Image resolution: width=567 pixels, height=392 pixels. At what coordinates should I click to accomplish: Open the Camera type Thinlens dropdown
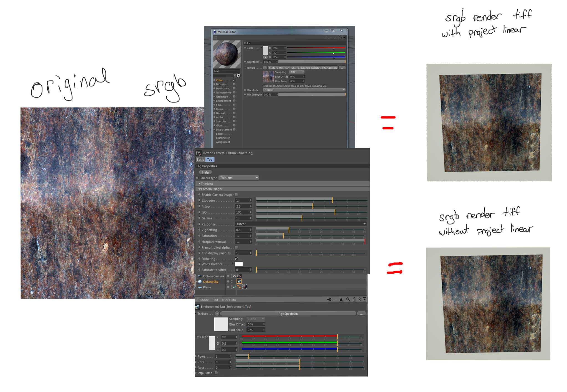[x=238, y=178]
